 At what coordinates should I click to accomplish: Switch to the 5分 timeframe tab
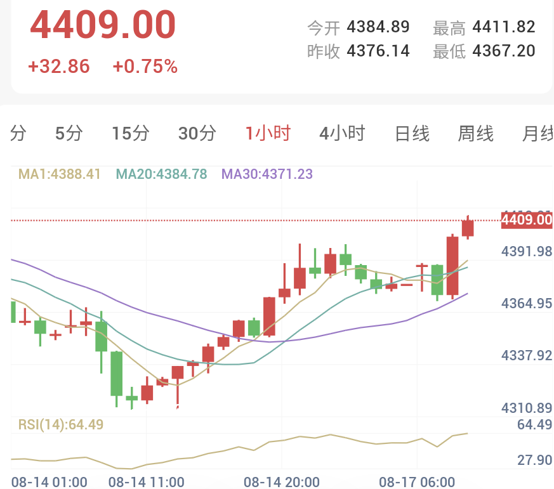tap(69, 134)
